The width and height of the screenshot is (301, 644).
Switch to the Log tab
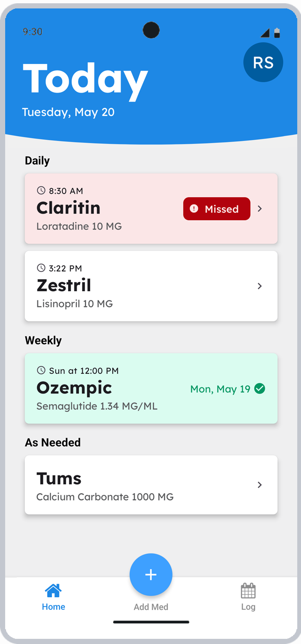click(x=248, y=597)
